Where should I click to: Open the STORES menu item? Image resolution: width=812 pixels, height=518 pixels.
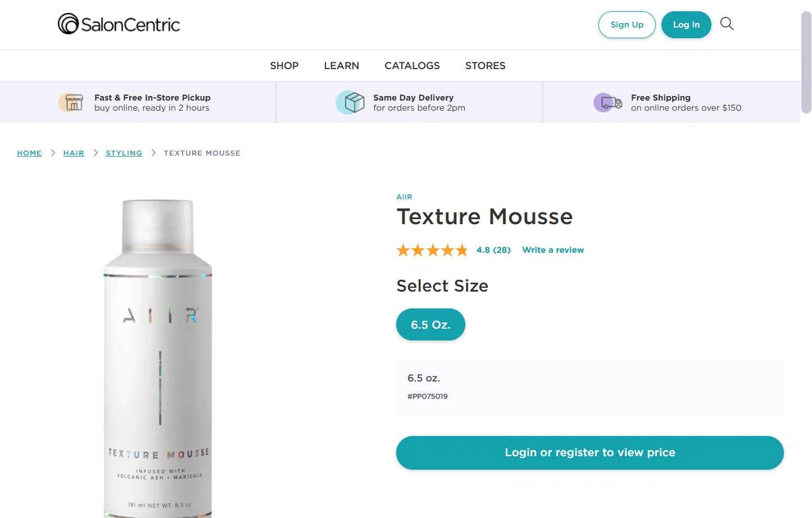(486, 66)
